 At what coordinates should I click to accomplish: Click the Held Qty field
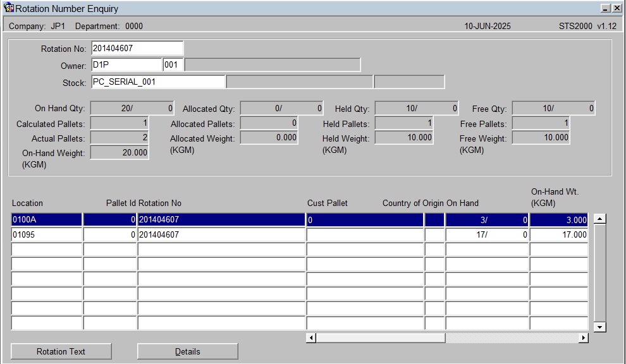pyautogui.click(x=417, y=108)
